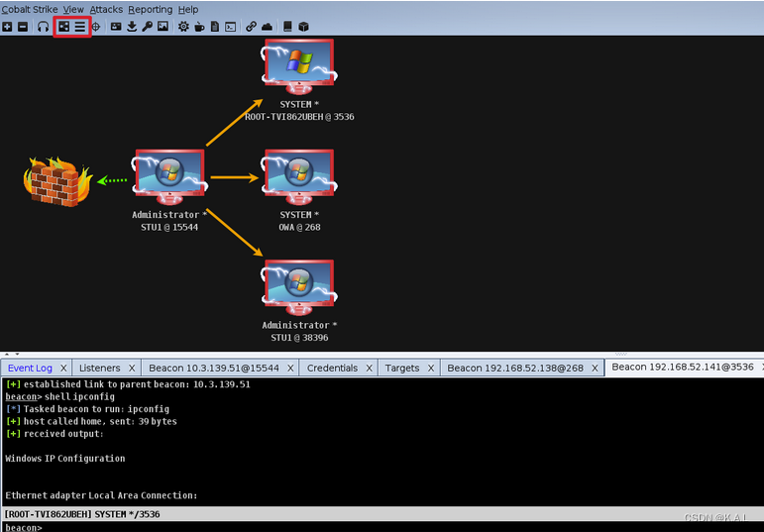Close the Credentials tab
764x532 pixels.
(369, 369)
